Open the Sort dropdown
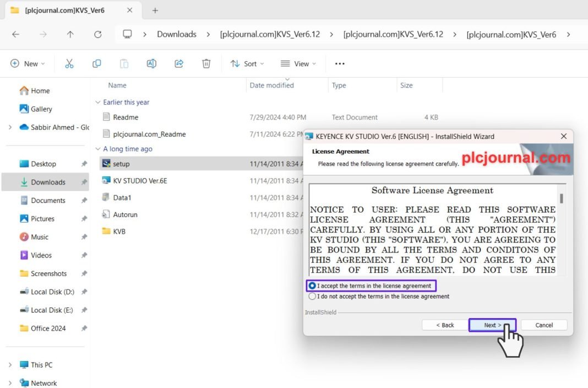588x388 pixels. [x=247, y=64]
